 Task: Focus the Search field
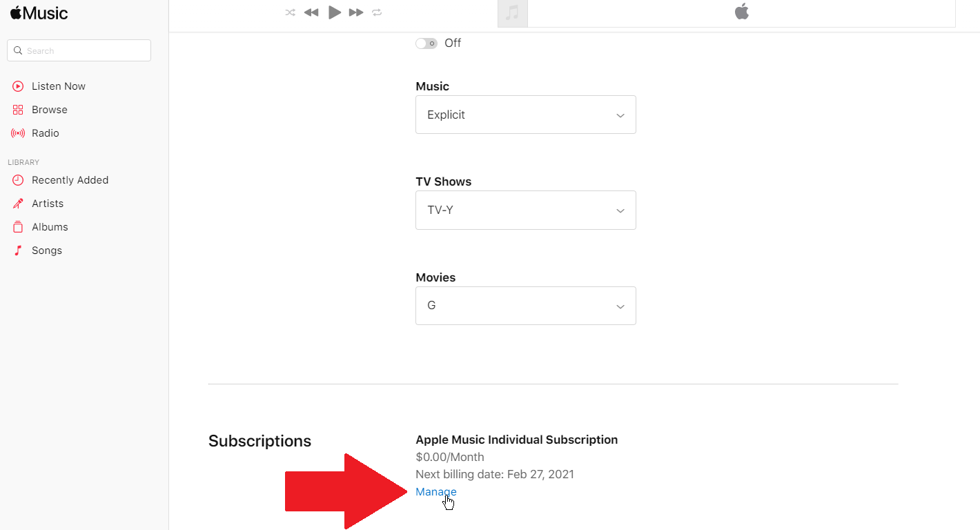79,50
